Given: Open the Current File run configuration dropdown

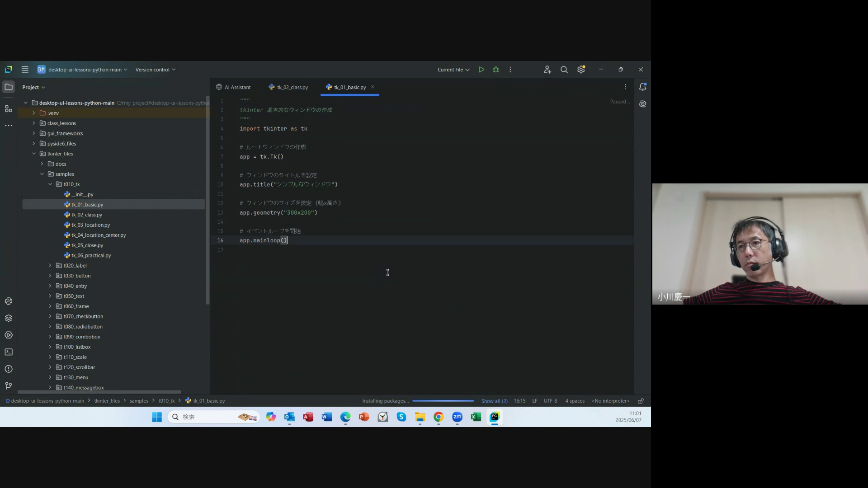Looking at the screenshot, I should tap(453, 70).
